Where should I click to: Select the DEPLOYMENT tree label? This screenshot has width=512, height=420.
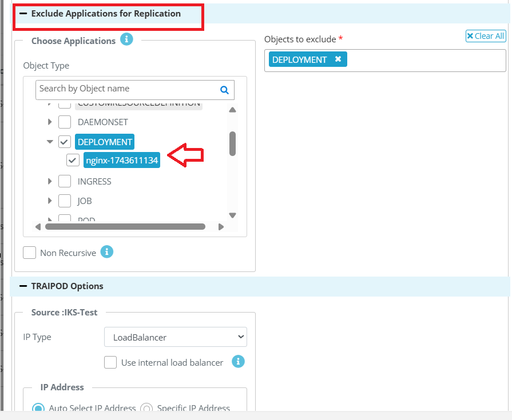[x=105, y=142]
